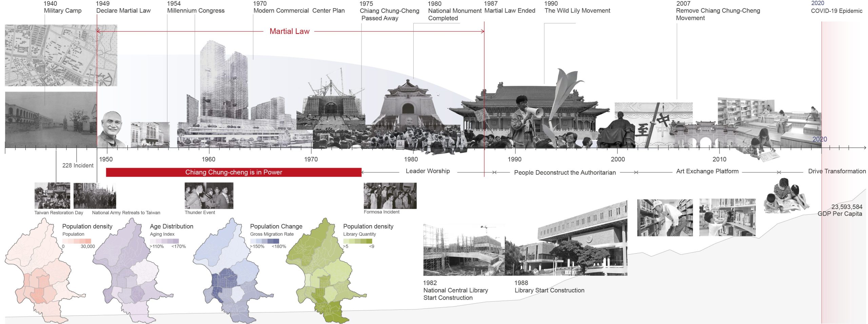Select the National Army Retreats photo
The width and height of the screenshot is (868, 324).
click(95, 196)
